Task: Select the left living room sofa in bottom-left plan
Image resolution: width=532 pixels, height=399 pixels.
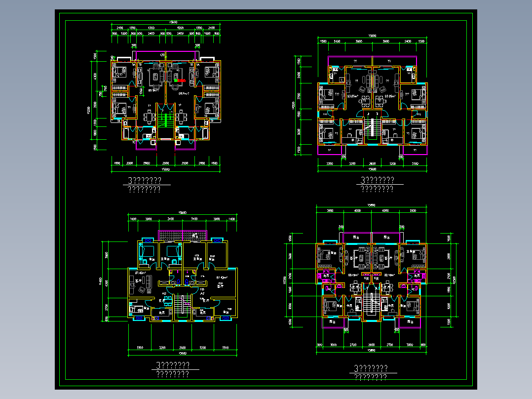Action: (x=149, y=281)
